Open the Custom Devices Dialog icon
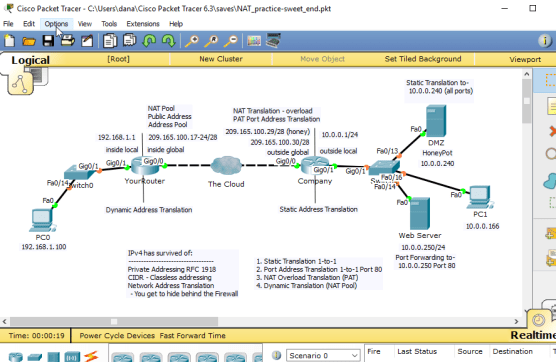The image size is (556, 362). point(273,40)
